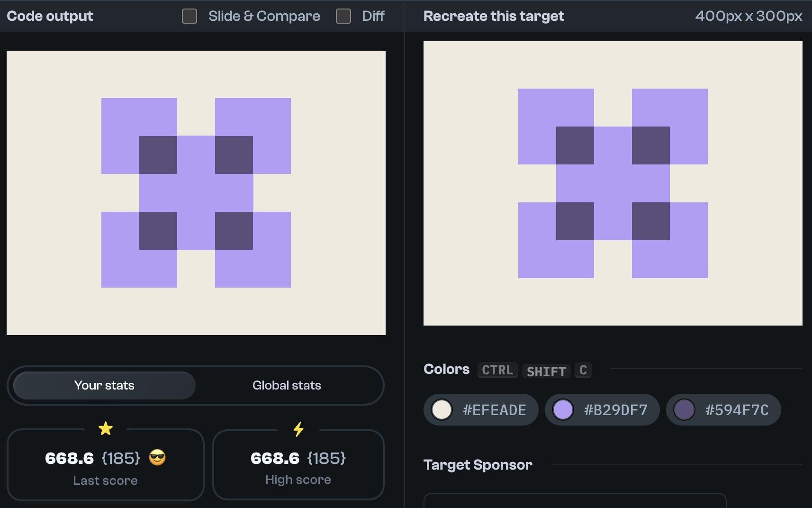Image resolution: width=812 pixels, height=508 pixels.
Task: Click the Recreate this target image
Action: pyautogui.click(x=613, y=183)
